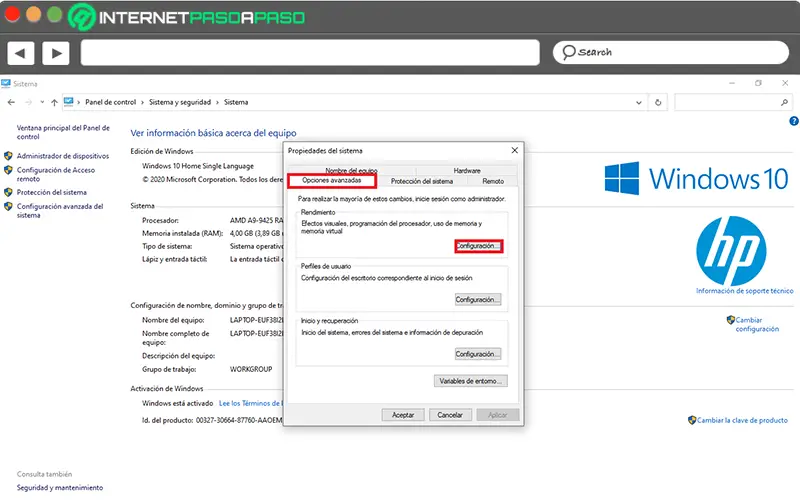The image size is (800, 500).
Task: Click the search magnifier in Control Panel search
Action: 784,103
